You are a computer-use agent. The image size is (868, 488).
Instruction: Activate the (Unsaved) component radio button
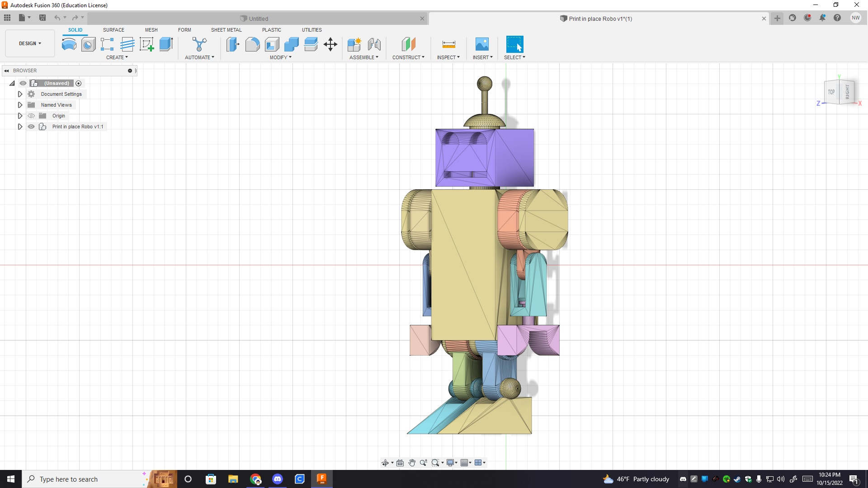click(x=79, y=83)
